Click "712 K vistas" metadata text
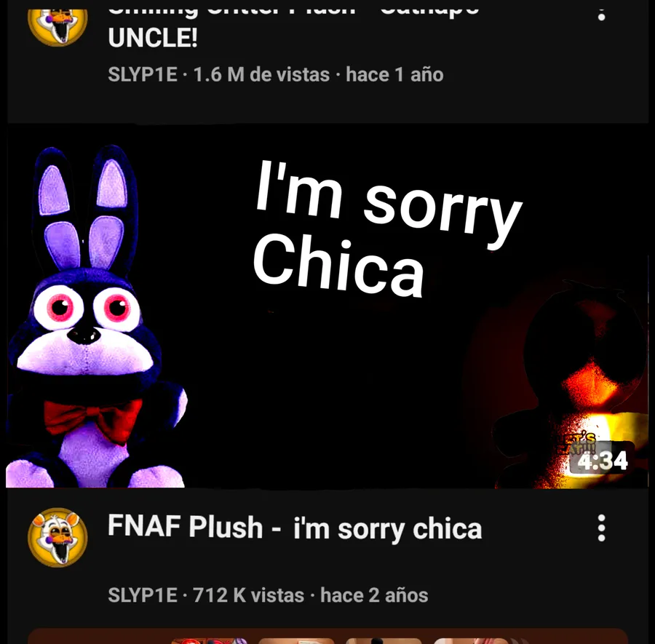Screen dimensions: 655x644 tap(249, 595)
